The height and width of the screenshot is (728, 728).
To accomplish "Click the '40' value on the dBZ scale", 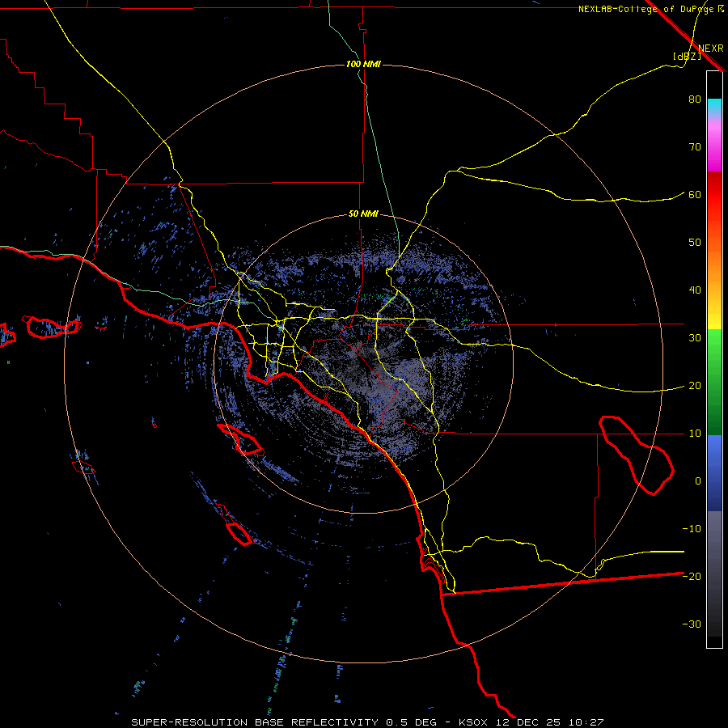I will point(695,290).
